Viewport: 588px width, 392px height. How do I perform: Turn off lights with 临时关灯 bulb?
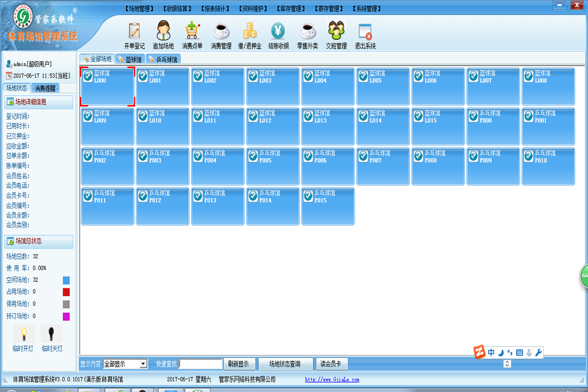[x=51, y=334]
